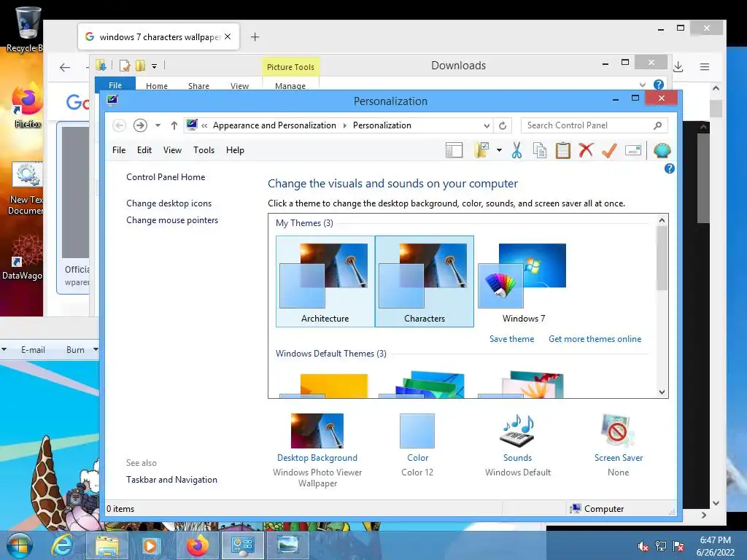The width and height of the screenshot is (747, 560).
Task: Select the Architecture theme
Action: pos(325,281)
